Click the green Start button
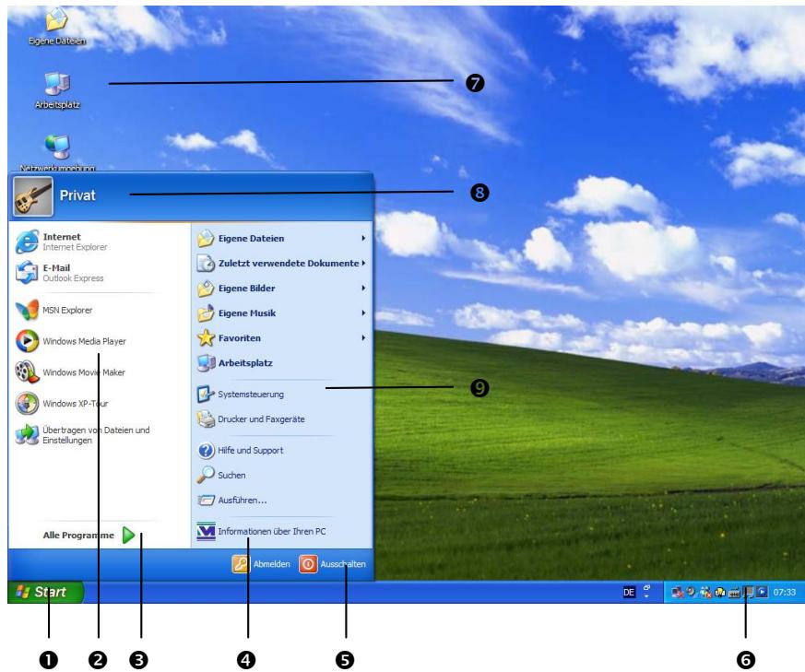This screenshot has width=805, height=672. click(45, 592)
